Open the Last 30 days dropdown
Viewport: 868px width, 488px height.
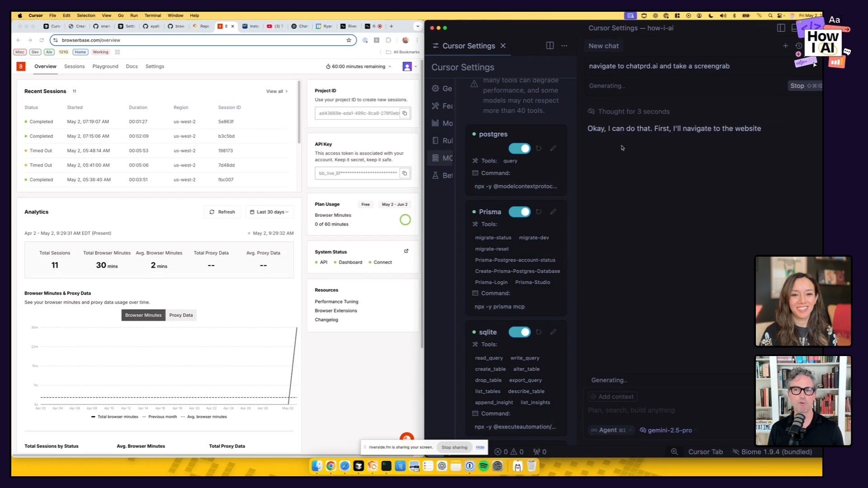coord(269,212)
